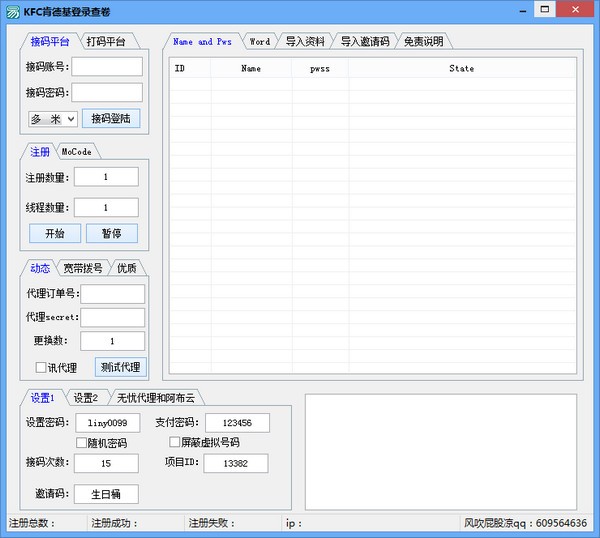Click the Name column header
The image size is (600, 538).
click(251, 68)
